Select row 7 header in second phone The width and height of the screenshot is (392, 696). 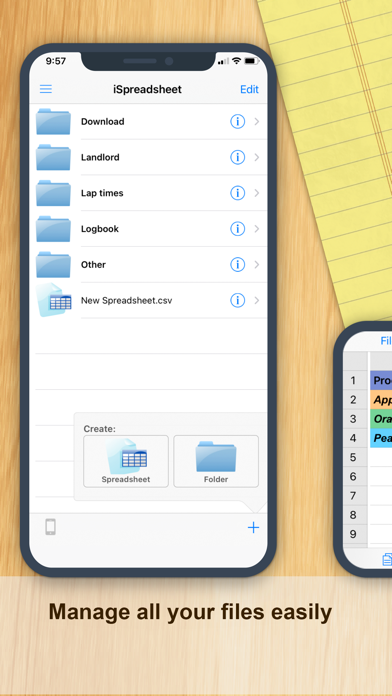point(355,495)
